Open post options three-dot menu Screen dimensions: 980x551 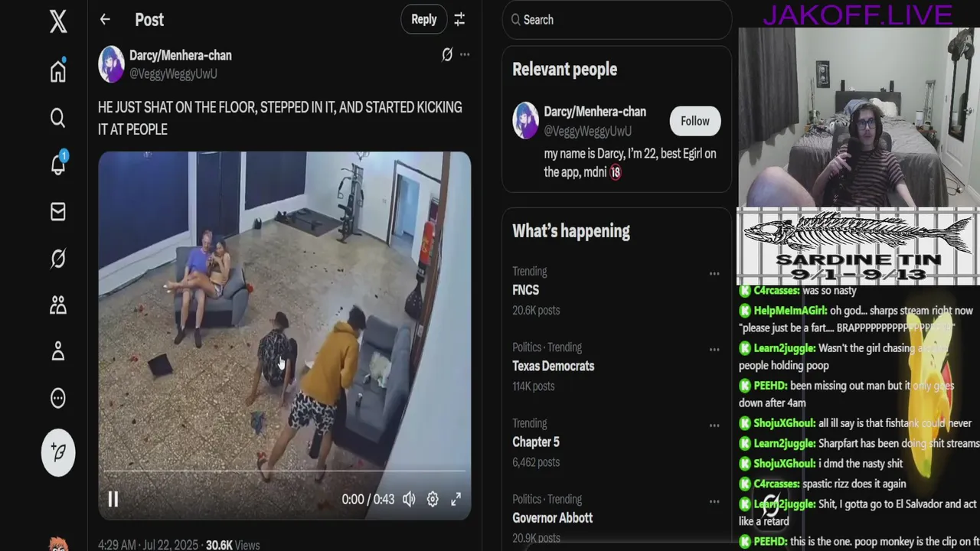[x=465, y=54]
